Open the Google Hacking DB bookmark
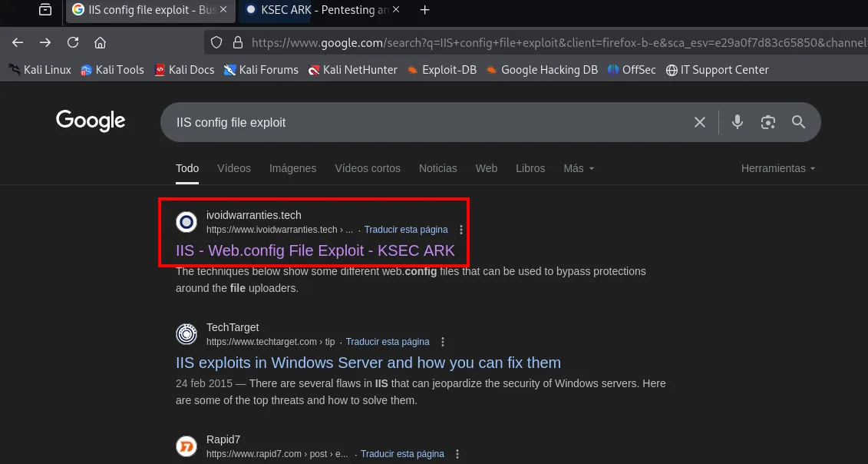This screenshot has width=868, height=464. tap(542, 70)
